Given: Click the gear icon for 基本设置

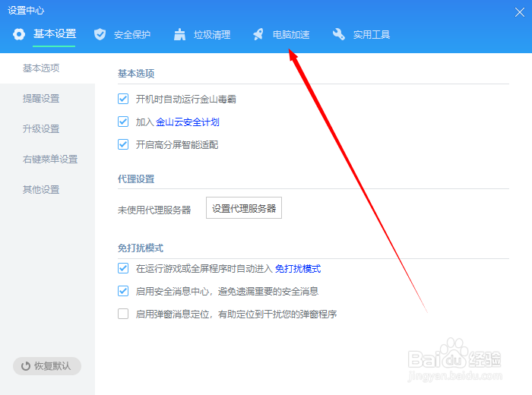Looking at the screenshot, I should [19, 34].
